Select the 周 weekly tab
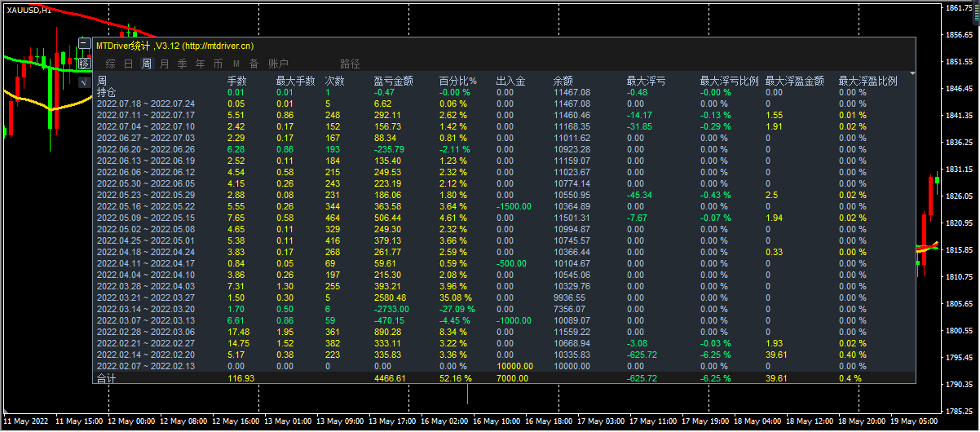980x432 pixels. [146, 64]
